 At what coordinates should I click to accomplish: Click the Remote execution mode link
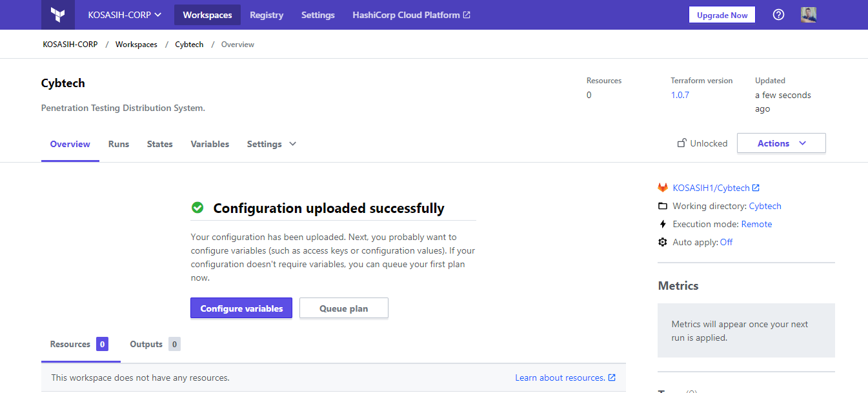(756, 224)
